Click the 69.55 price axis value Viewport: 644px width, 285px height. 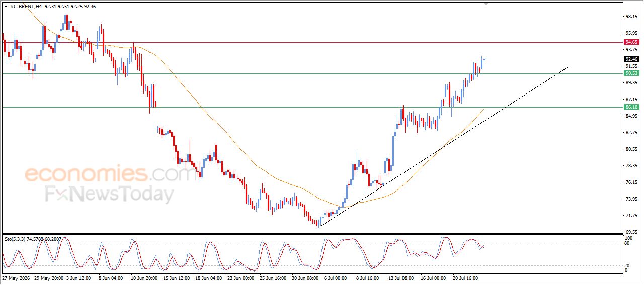pos(631,232)
